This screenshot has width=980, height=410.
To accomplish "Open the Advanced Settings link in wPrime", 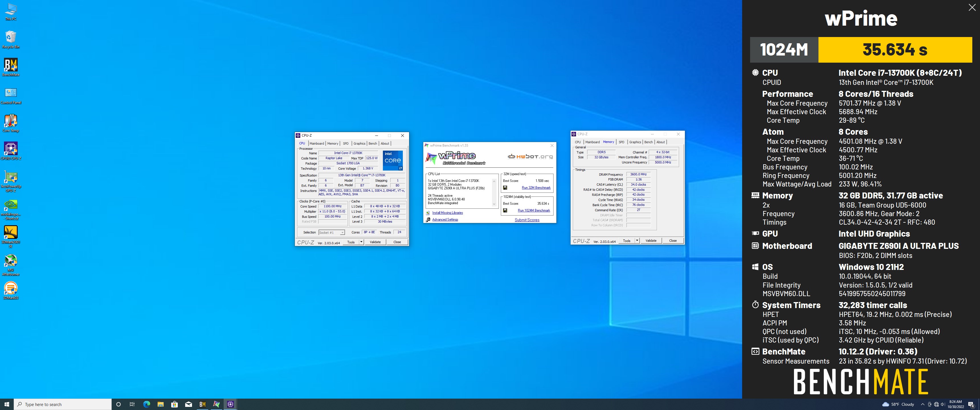I will pos(445,220).
